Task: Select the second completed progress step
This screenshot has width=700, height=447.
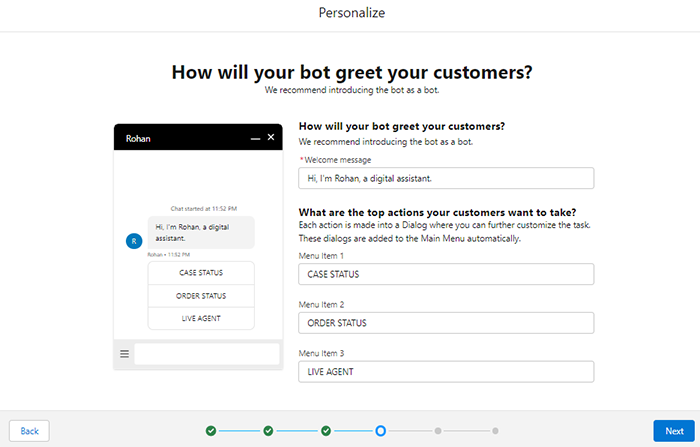Action: point(268,431)
